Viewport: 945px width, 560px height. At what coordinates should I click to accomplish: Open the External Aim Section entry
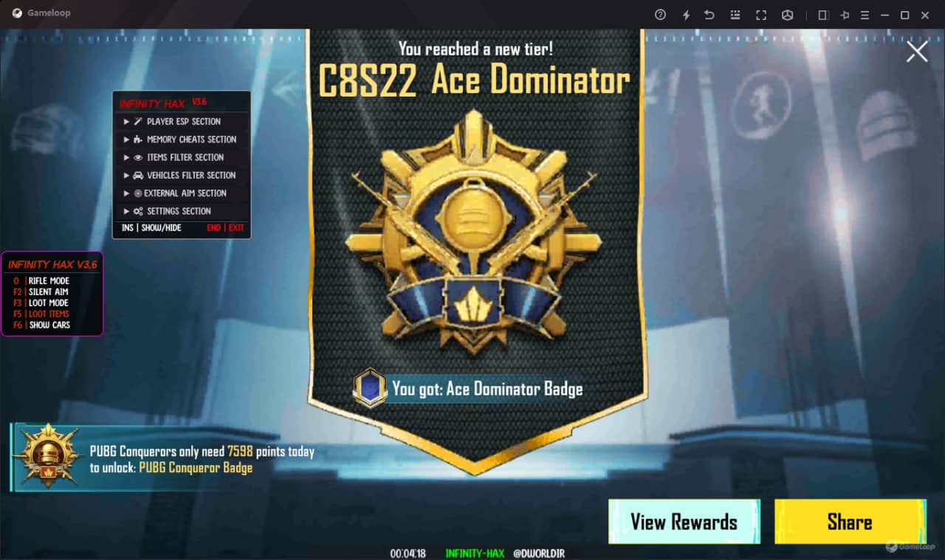click(181, 193)
